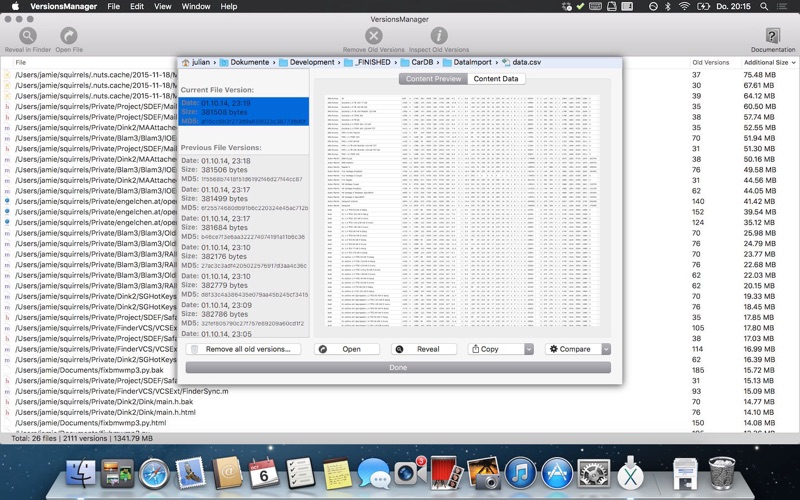Sort by Additional Size column header

(769, 62)
